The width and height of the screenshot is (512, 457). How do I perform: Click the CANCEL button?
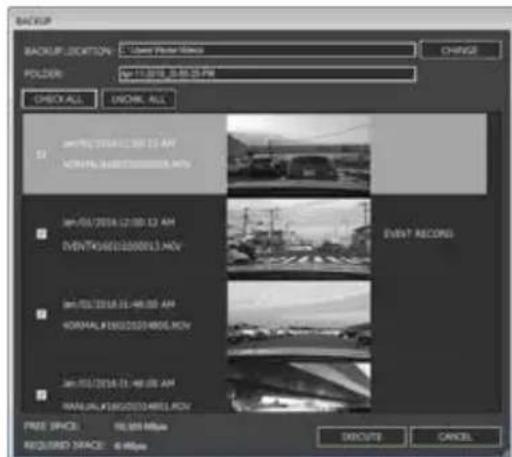(455, 437)
